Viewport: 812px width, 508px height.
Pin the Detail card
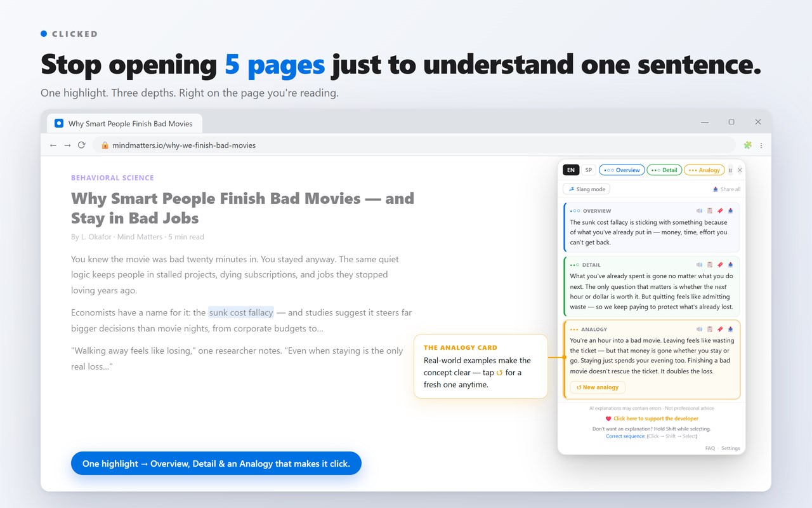click(720, 265)
